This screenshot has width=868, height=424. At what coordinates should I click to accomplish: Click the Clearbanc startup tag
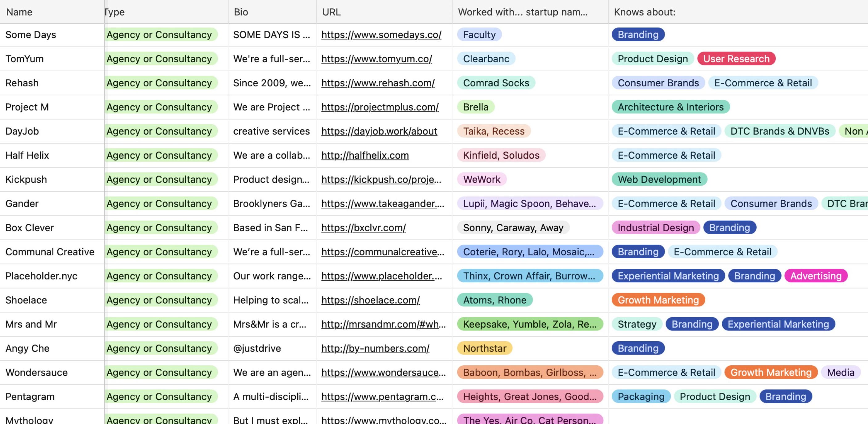[486, 59]
